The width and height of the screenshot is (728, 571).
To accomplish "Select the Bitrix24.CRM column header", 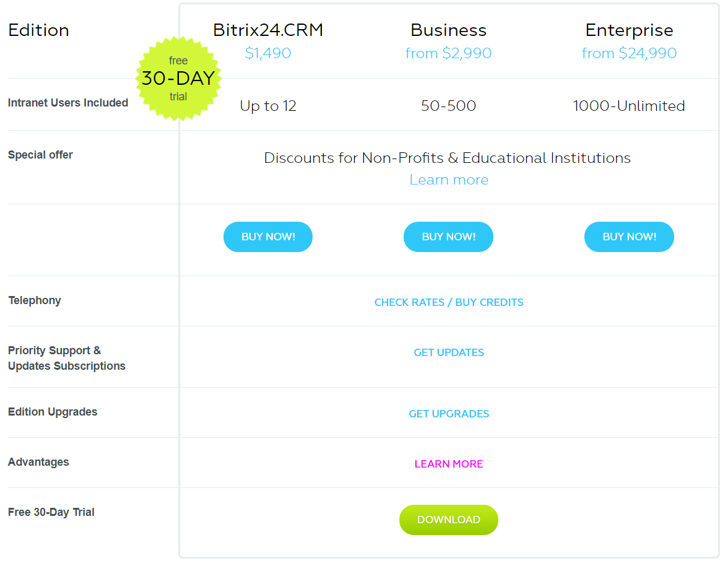I will pos(268,30).
